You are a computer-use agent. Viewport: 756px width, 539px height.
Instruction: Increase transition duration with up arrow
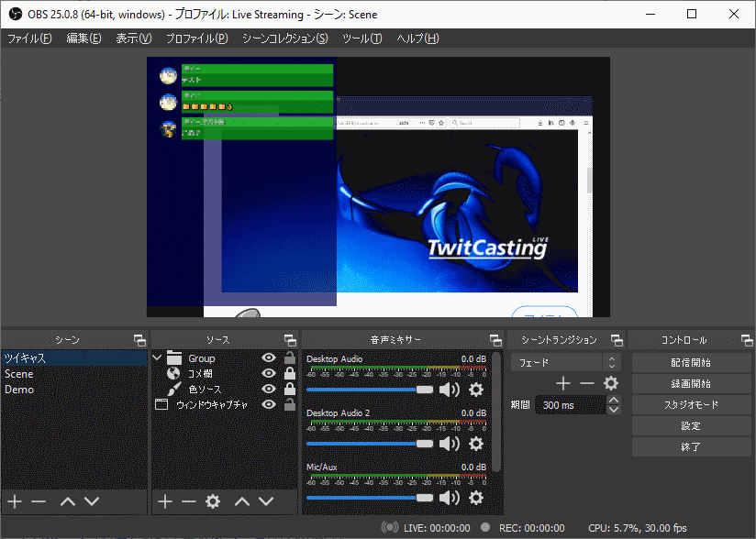pos(613,400)
